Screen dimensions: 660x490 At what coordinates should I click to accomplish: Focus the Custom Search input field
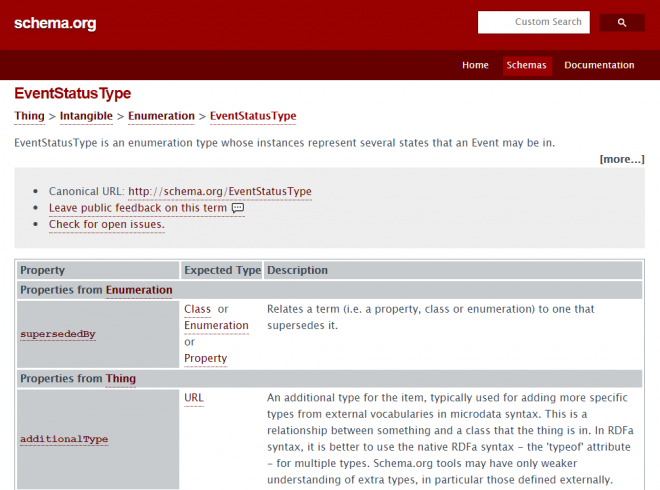coord(533,22)
